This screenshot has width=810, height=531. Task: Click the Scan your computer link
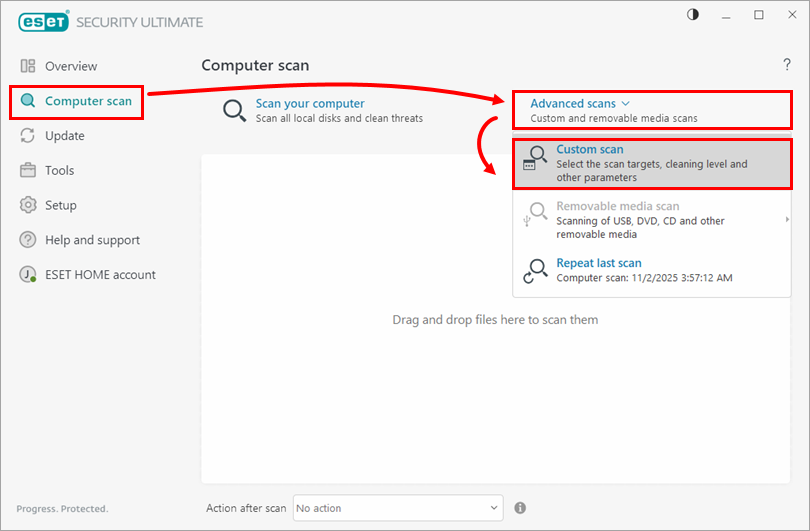point(310,103)
